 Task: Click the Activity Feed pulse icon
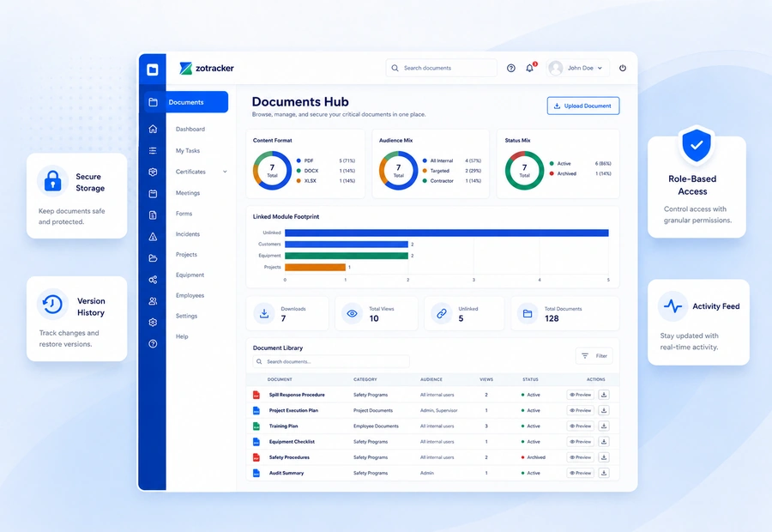click(x=672, y=306)
